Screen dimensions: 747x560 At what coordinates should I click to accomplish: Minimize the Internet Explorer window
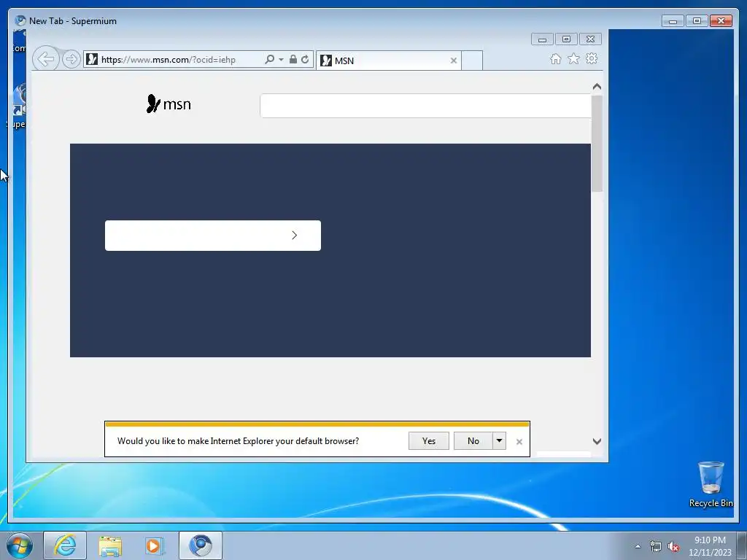tap(542, 39)
